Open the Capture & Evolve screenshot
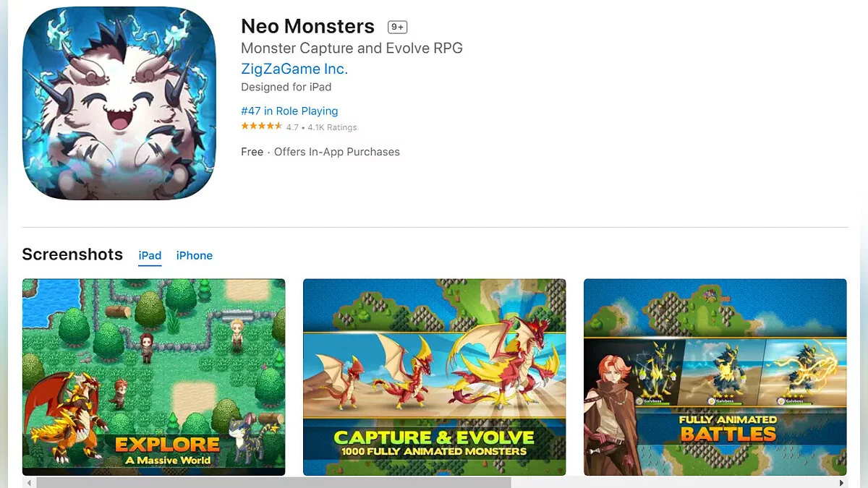The width and height of the screenshot is (868, 488). pos(434,377)
